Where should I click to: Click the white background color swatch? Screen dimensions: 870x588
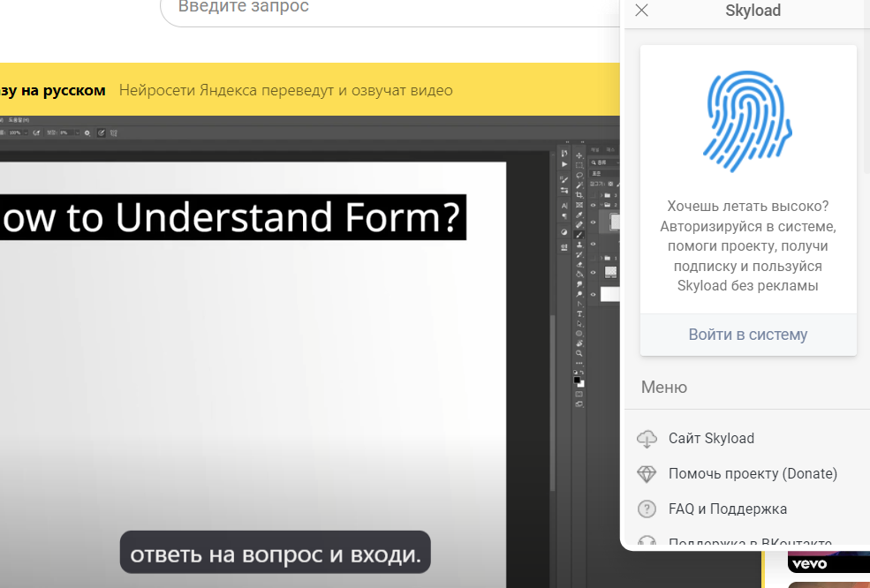[581, 384]
